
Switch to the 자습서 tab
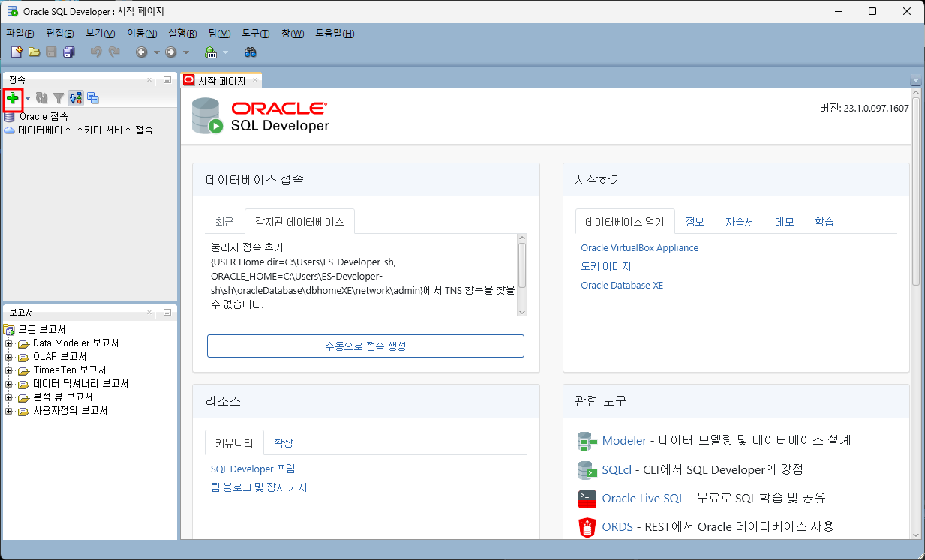(739, 222)
